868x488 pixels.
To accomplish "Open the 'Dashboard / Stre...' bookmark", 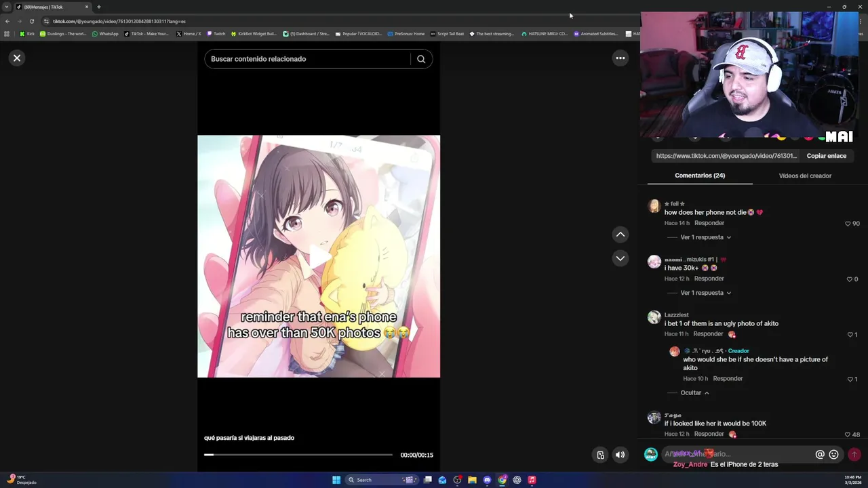I will [x=306, y=34].
